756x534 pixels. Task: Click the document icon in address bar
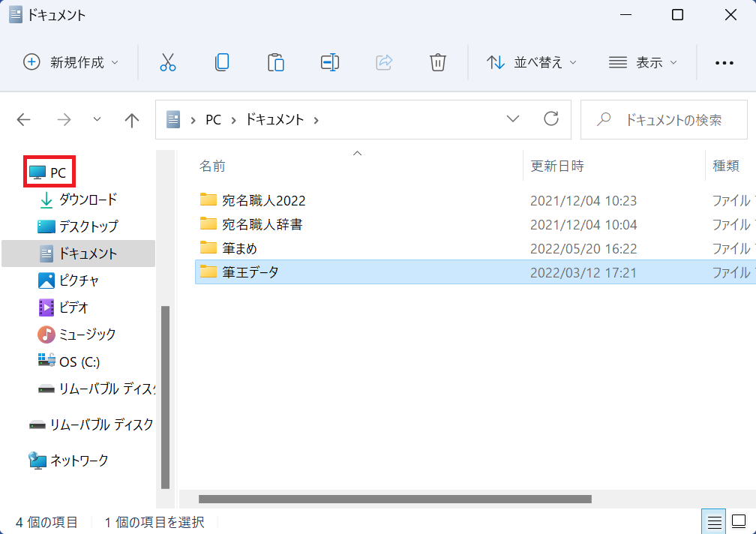tap(173, 119)
